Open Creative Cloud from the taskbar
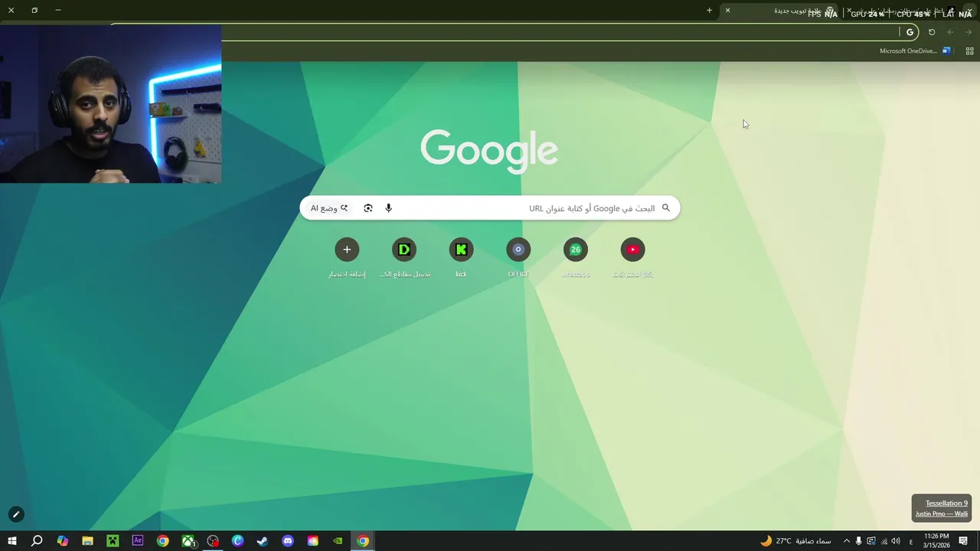This screenshot has height=551, width=980. click(x=312, y=541)
